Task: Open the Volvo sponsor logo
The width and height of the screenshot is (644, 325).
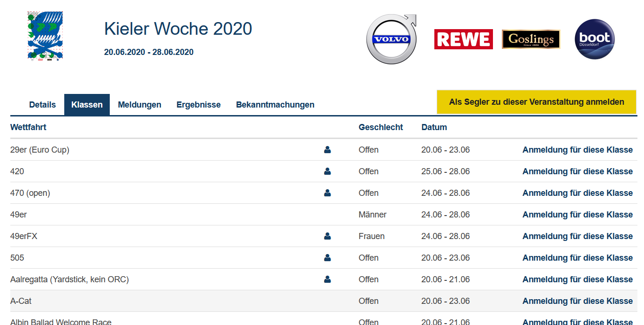Action: tap(391, 39)
